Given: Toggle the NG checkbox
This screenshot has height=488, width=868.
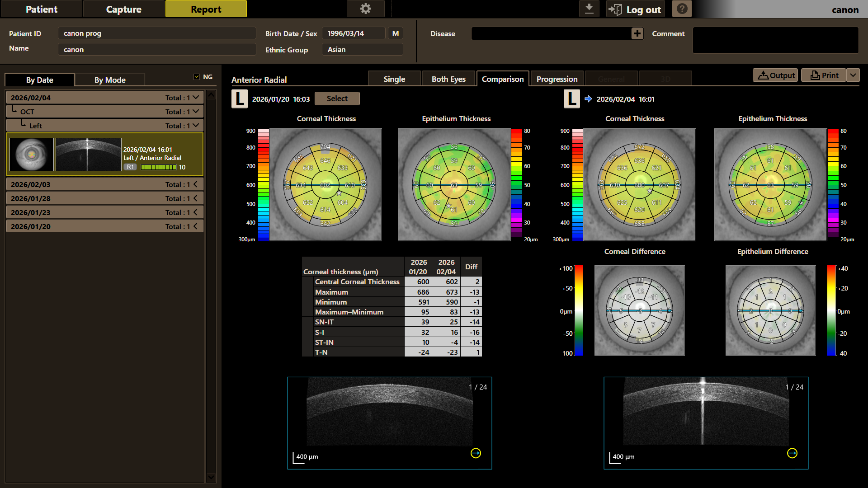Looking at the screenshot, I should point(197,77).
